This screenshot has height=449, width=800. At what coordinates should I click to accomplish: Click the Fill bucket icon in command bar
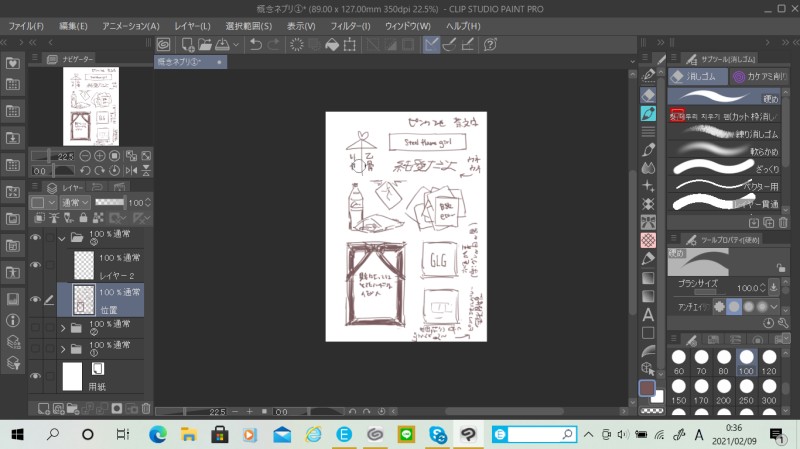tap(332, 45)
